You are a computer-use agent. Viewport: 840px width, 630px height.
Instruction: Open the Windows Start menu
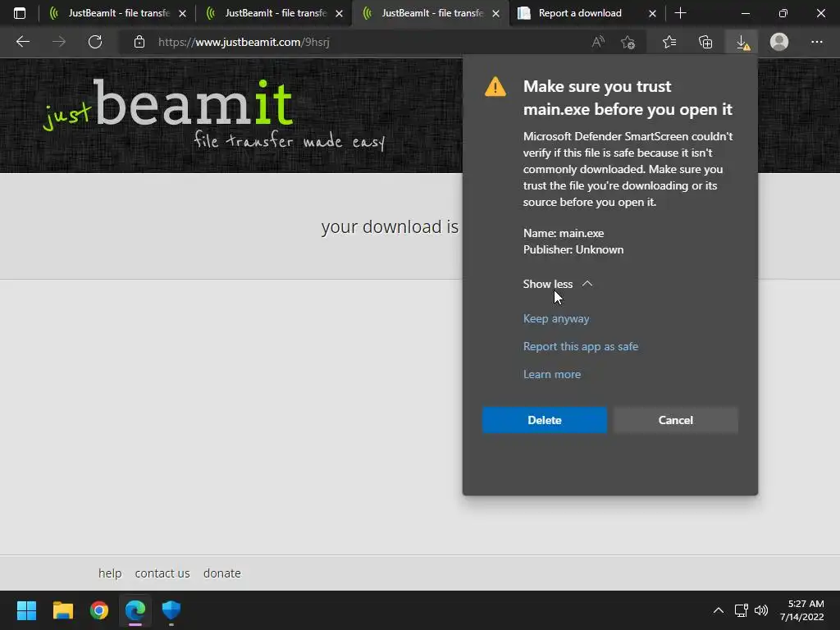point(26,610)
